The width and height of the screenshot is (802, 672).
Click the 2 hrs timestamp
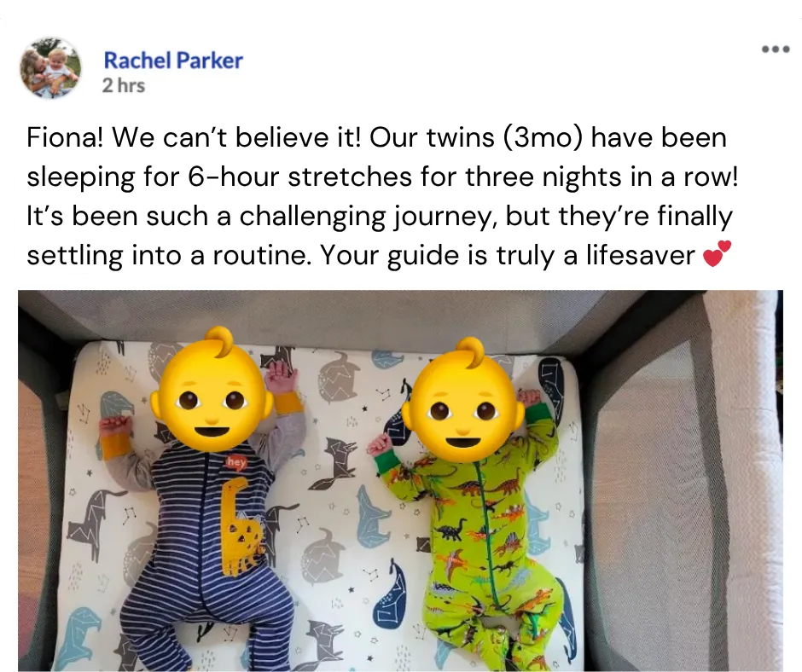(123, 85)
